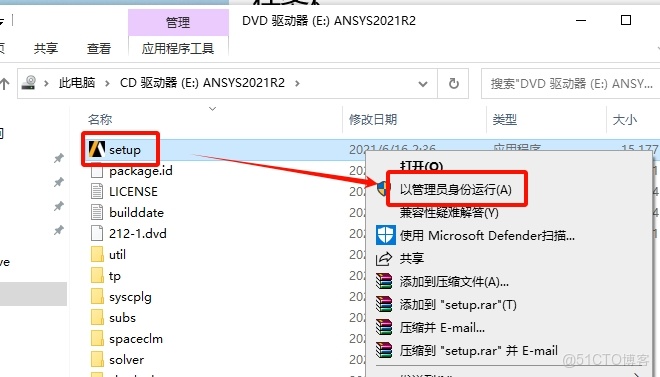The height and width of the screenshot is (377, 660).
Task: Click the first pin icon in sidebar
Action: click(59, 158)
